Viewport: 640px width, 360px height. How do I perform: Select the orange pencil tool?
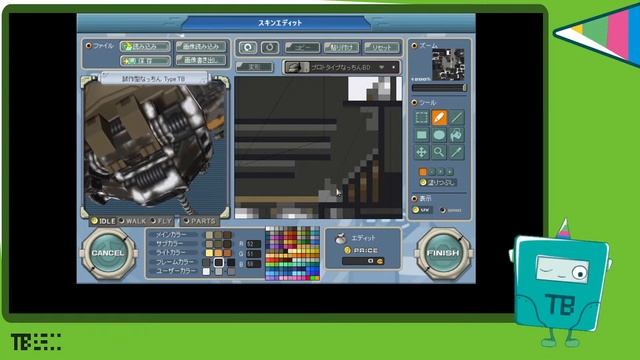439,118
